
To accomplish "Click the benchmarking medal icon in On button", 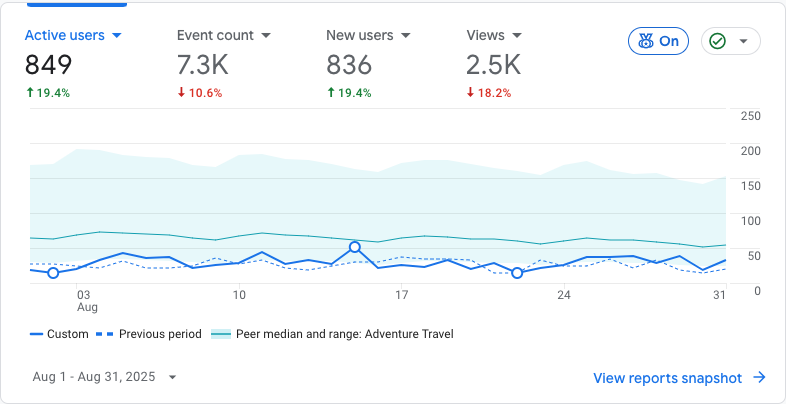I will pyautogui.click(x=645, y=41).
